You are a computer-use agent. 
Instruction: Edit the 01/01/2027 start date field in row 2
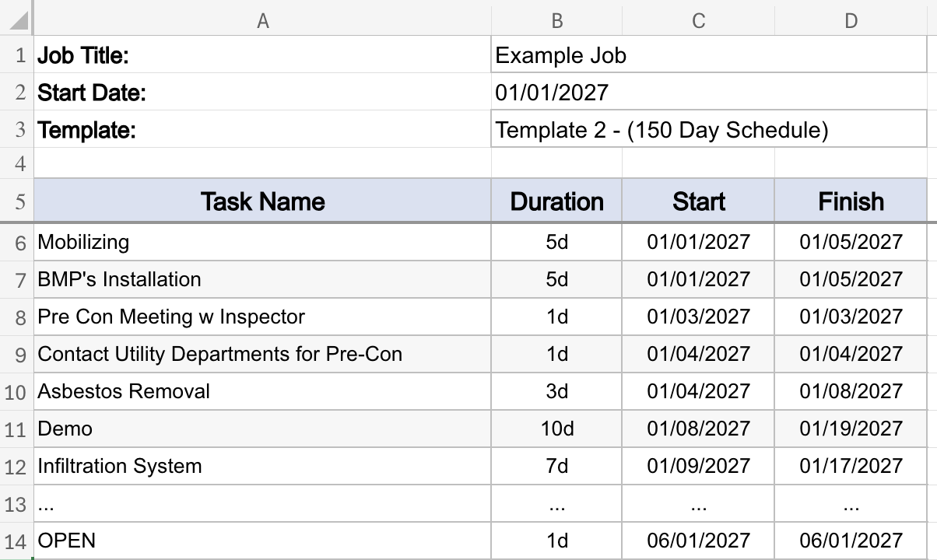pos(709,93)
